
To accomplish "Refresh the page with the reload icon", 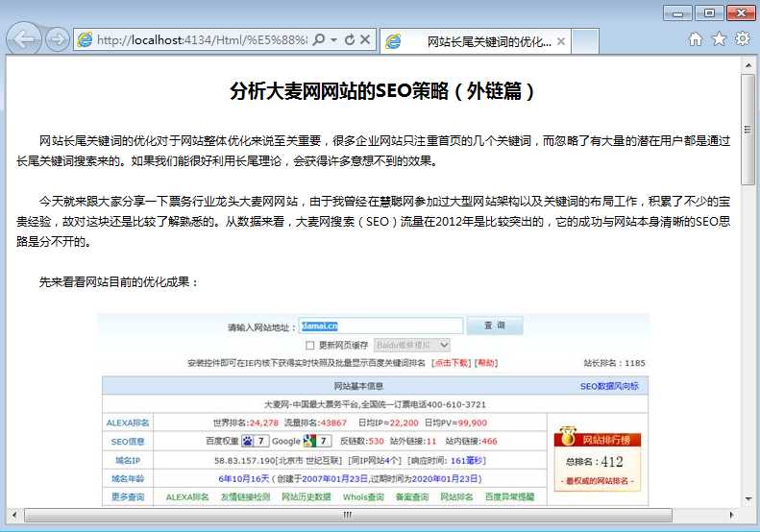I will pyautogui.click(x=350, y=39).
